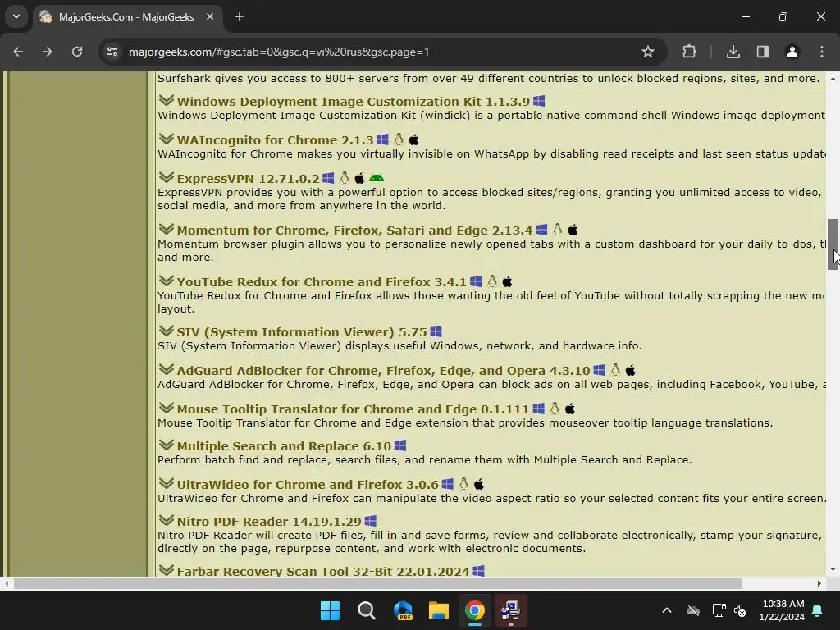Screen dimensions: 840x630
Task: Open Microsoft Edge PRE from the taskbar
Action: (403, 610)
